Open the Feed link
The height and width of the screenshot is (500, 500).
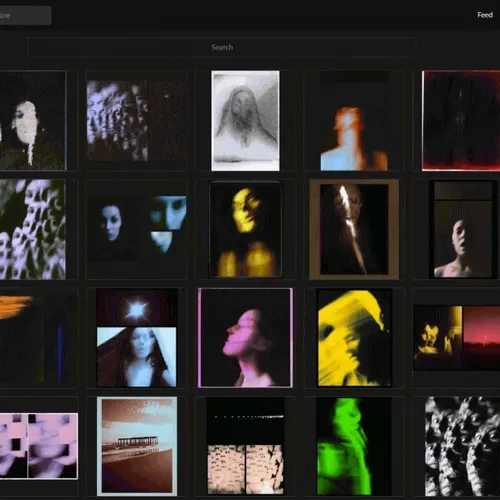pos(485,15)
